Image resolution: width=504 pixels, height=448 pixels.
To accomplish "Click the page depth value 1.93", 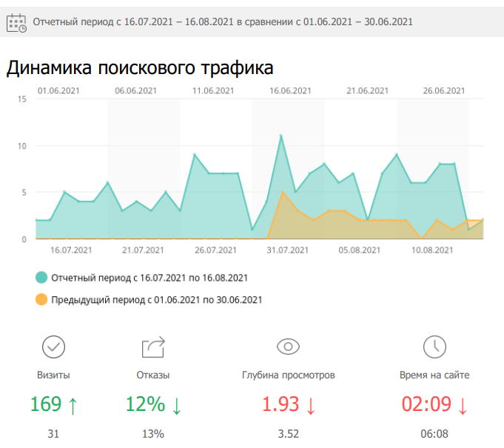I will (x=280, y=404).
